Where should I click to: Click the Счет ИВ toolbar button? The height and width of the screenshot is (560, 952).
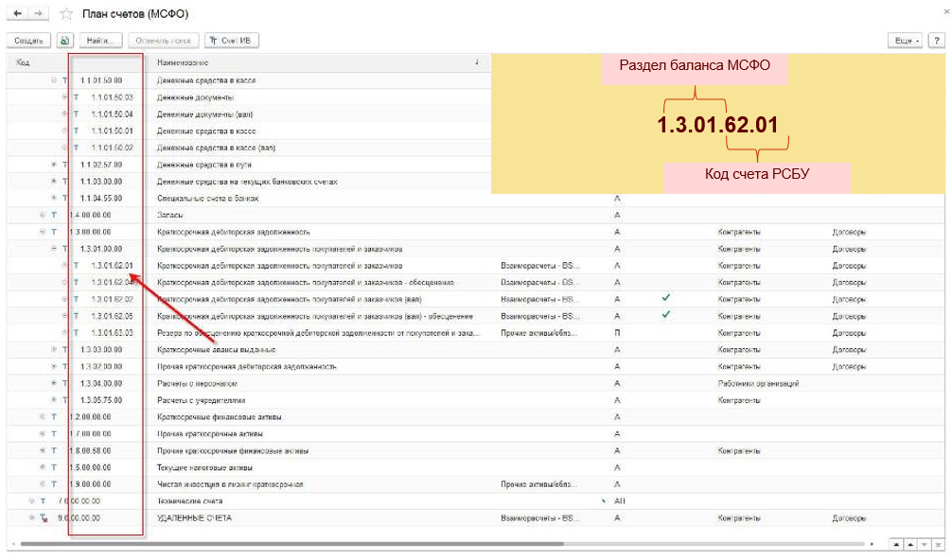[x=232, y=41]
